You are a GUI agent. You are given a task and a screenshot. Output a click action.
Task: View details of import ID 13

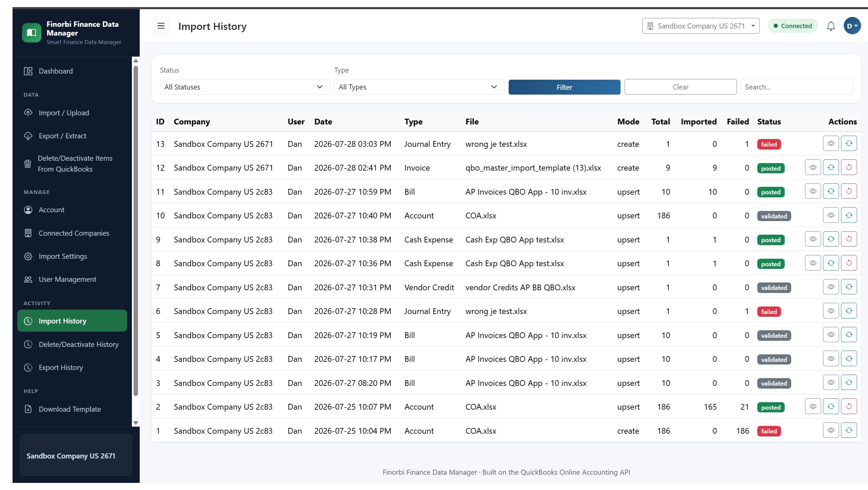831,143
